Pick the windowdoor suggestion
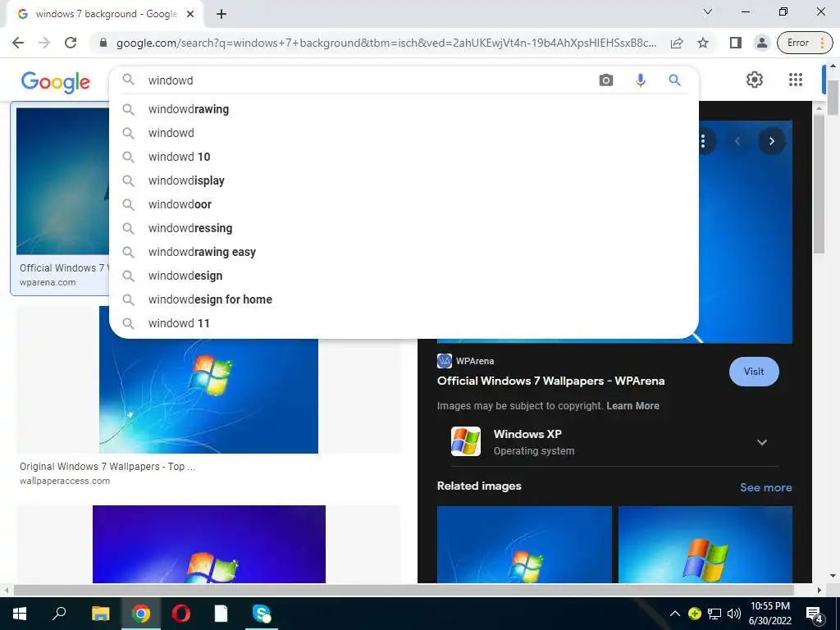Viewport: 840px width, 630px height. [404, 204]
